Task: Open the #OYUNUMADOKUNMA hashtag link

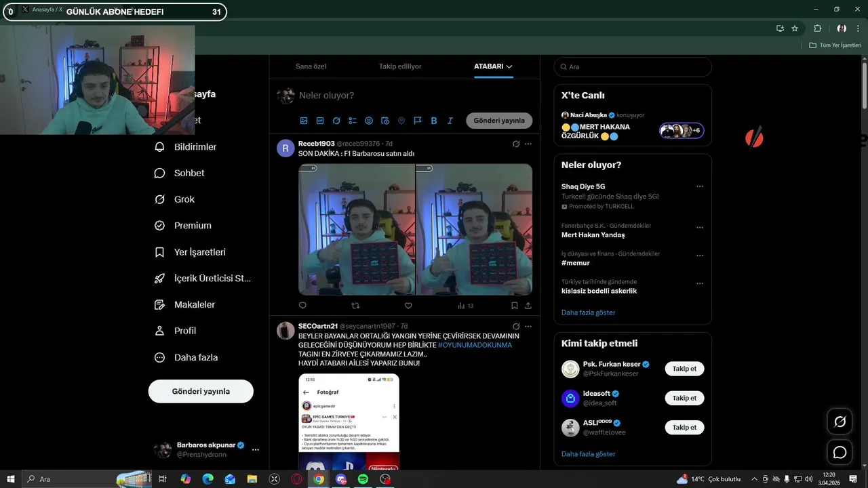Action: [x=475, y=345]
